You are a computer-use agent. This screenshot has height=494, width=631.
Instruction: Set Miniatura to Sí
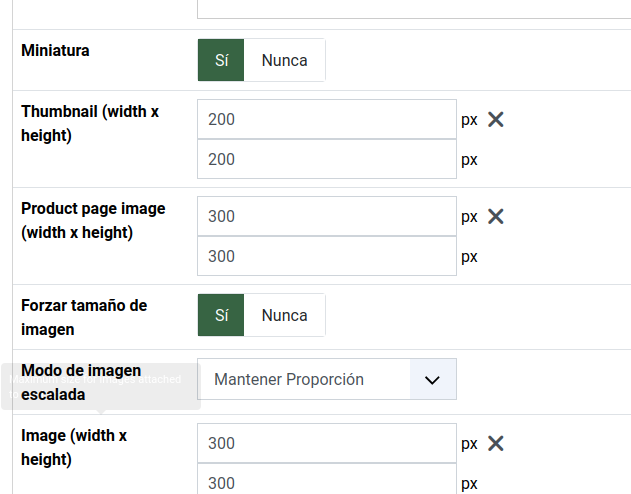tap(222, 60)
